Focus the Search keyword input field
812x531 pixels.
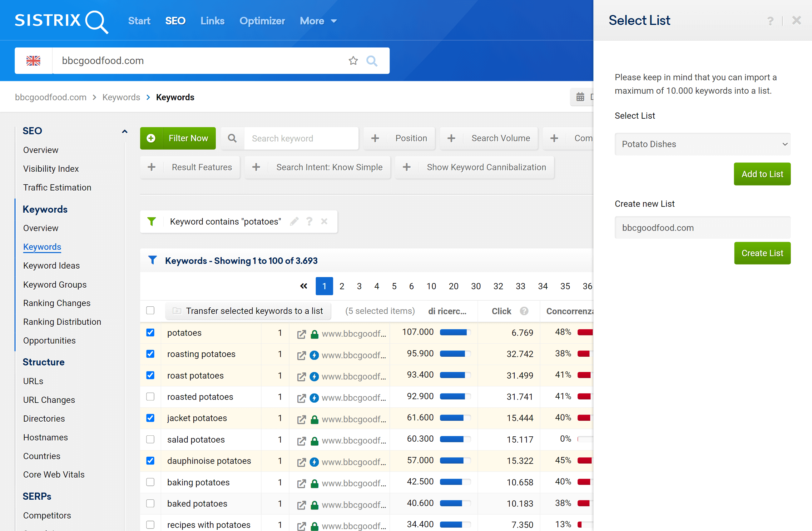[301, 138]
